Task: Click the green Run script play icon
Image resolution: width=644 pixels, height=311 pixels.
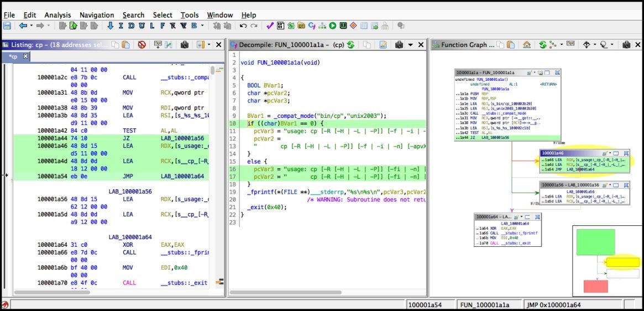Action: 332,25
